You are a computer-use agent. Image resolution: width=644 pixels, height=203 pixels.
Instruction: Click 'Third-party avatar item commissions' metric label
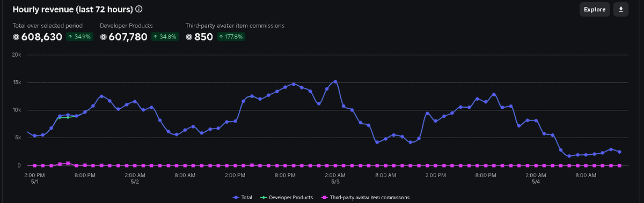pyautogui.click(x=235, y=25)
